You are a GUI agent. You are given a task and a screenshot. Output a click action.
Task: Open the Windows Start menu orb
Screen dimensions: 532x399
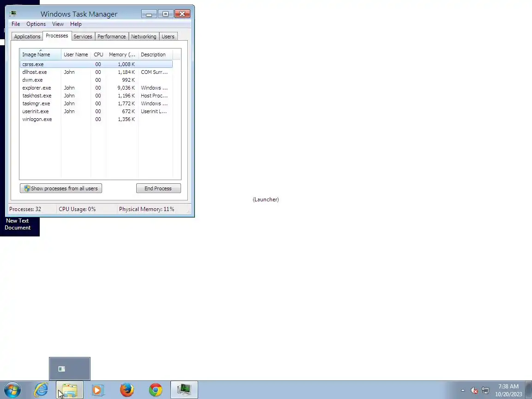click(x=12, y=390)
